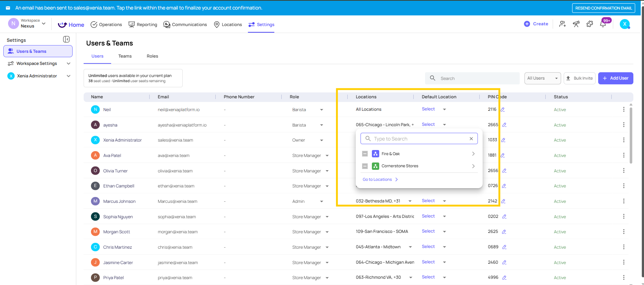Clear the Type to Search field
Screen dimensions: 644x285
(x=471, y=139)
